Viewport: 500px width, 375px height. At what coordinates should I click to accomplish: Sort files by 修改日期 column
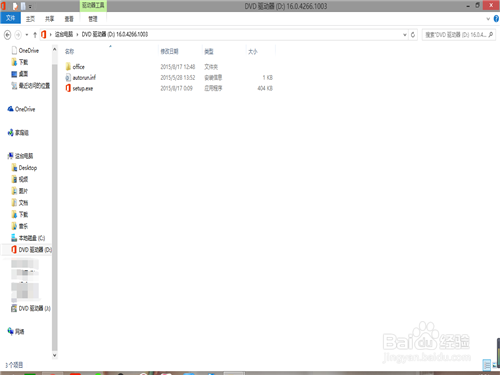point(170,51)
